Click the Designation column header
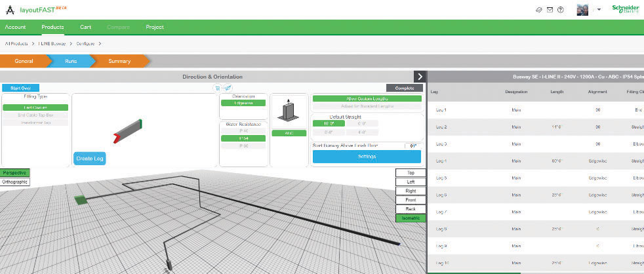Screen dimensions: 644x274 pos(516,92)
